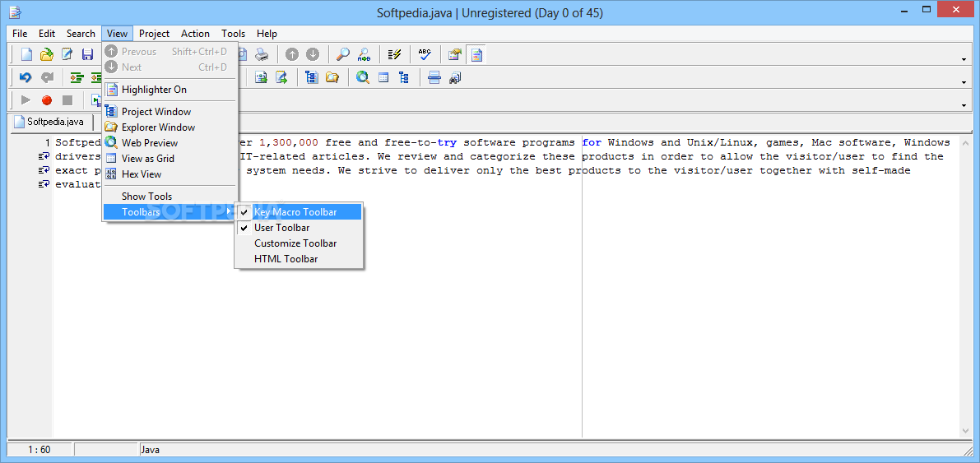Toggle Highlighter On menu entry
The width and height of the screenshot is (980, 463).
click(x=170, y=90)
